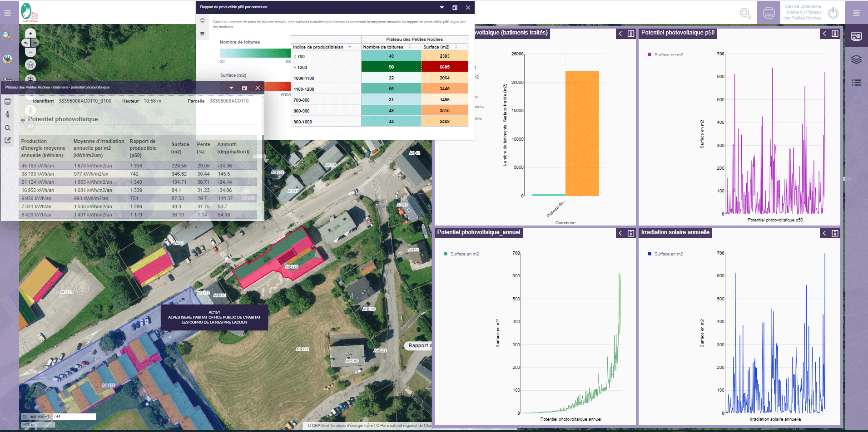Open the top-left hamburger menu
Screen dimensions: 868x432
pyautogui.click(x=7, y=13)
